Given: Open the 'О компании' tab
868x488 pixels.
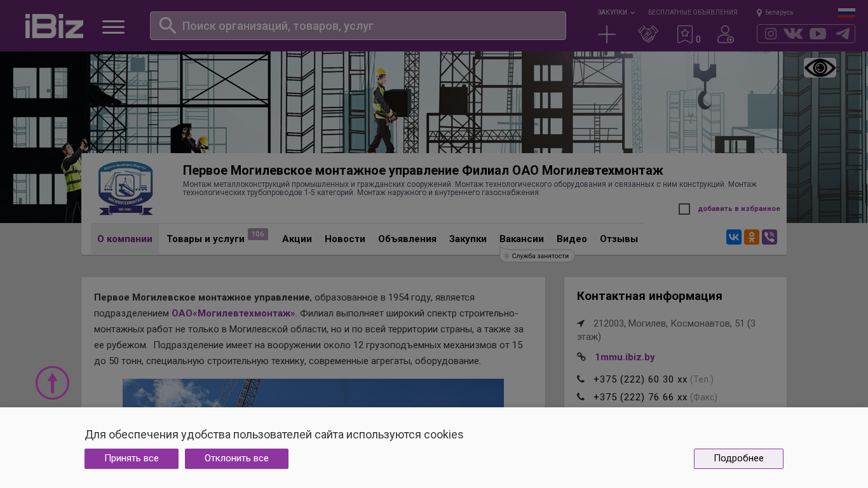Looking at the screenshot, I should [125, 239].
